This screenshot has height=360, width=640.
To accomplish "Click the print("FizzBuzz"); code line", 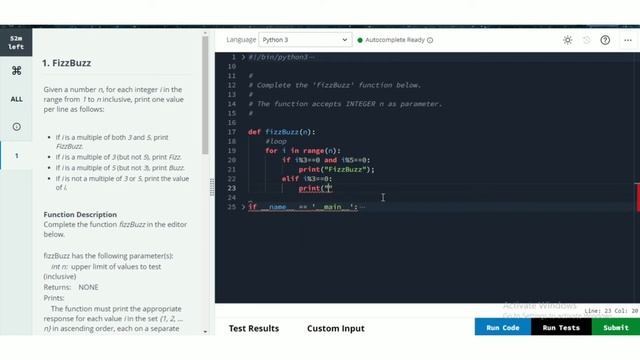I will 336,169.
